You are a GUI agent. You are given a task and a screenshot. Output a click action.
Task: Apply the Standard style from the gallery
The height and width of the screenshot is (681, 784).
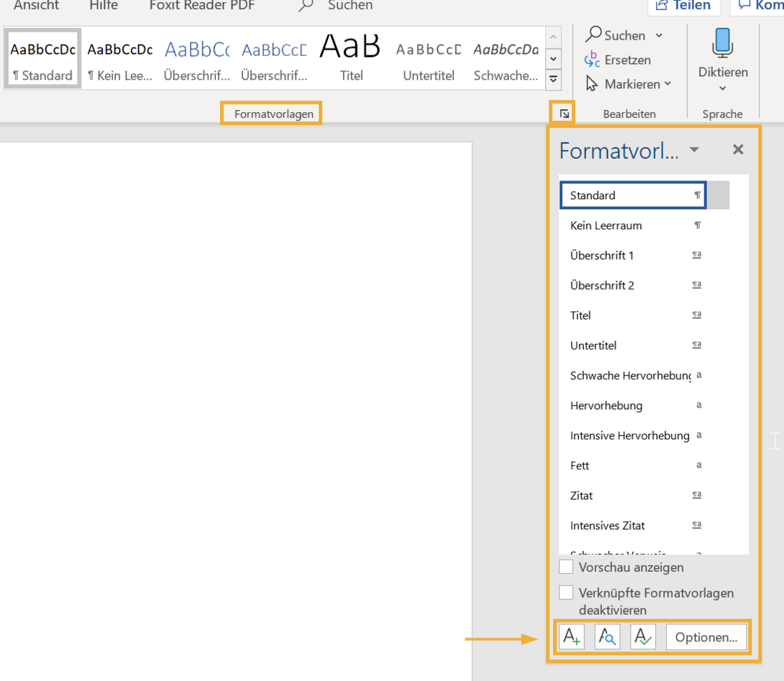point(42,58)
